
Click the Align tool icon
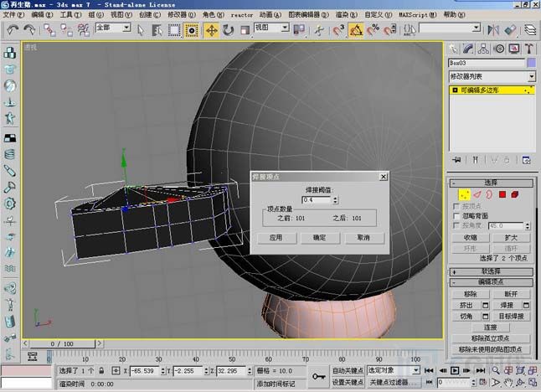click(510, 30)
